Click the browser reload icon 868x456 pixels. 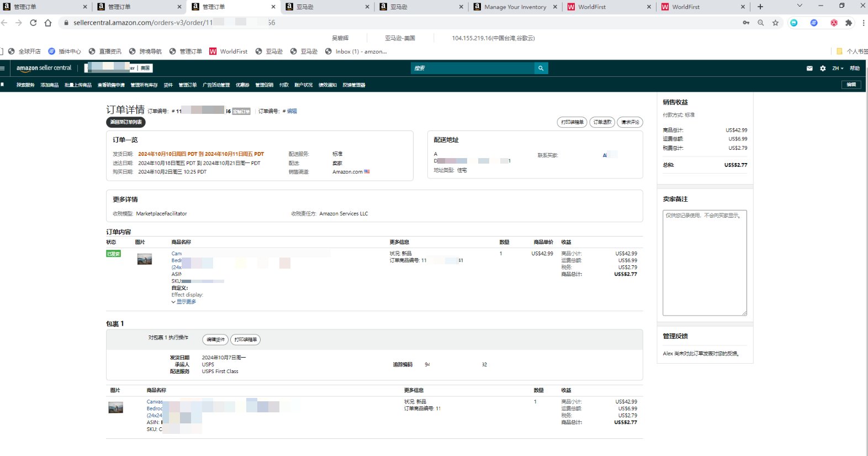(33, 23)
